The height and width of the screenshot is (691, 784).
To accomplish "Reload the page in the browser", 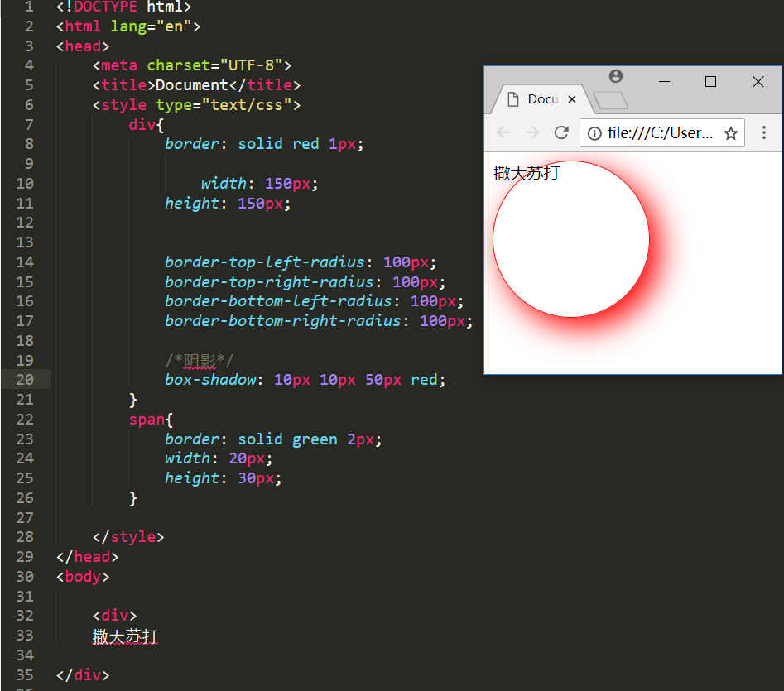I will click(561, 132).
